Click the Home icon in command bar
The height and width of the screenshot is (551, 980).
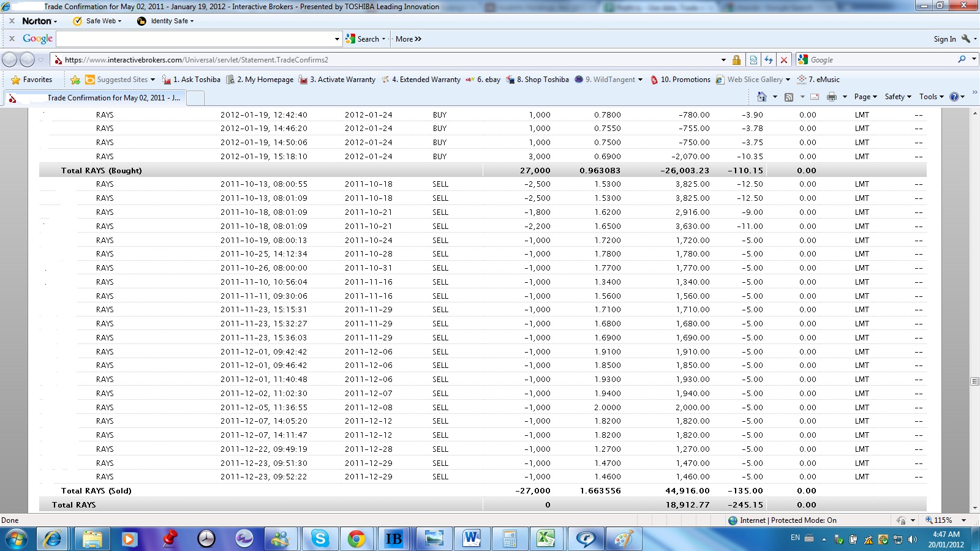[761, 97]
